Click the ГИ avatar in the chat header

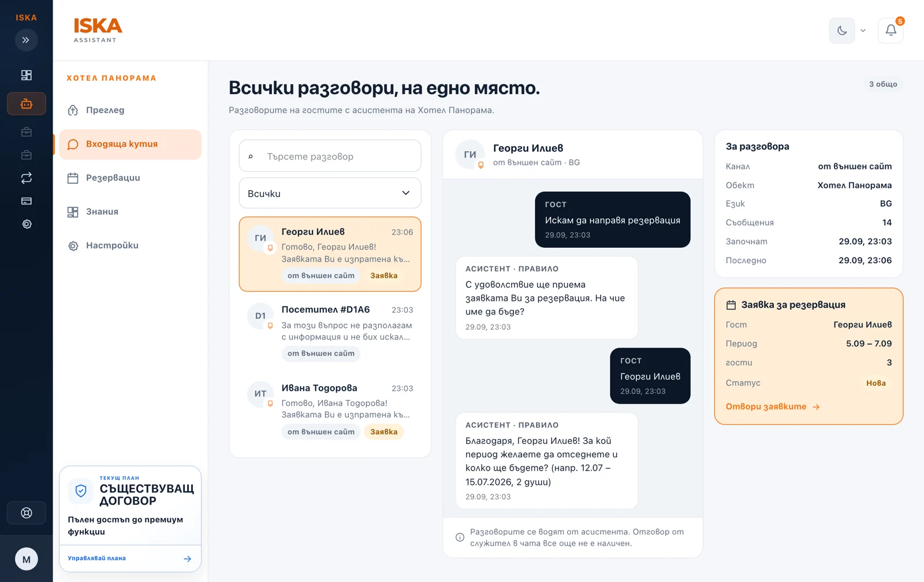coord(470,155)
